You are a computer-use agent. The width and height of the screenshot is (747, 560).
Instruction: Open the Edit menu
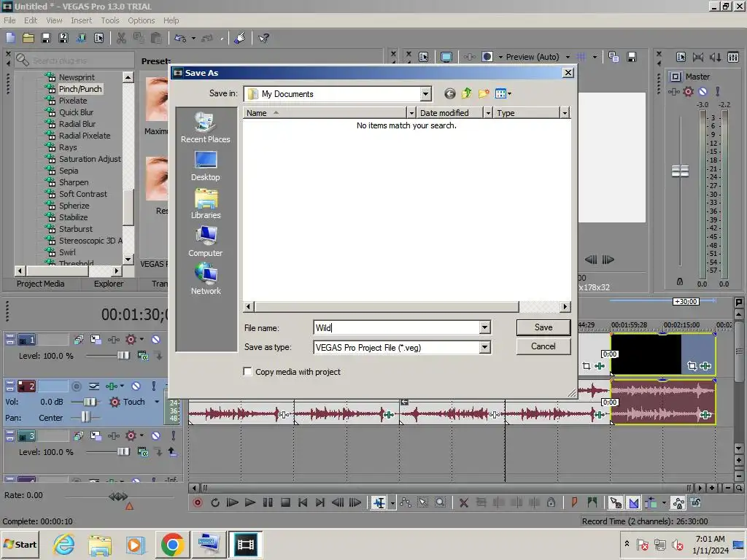tap(31, 20)
